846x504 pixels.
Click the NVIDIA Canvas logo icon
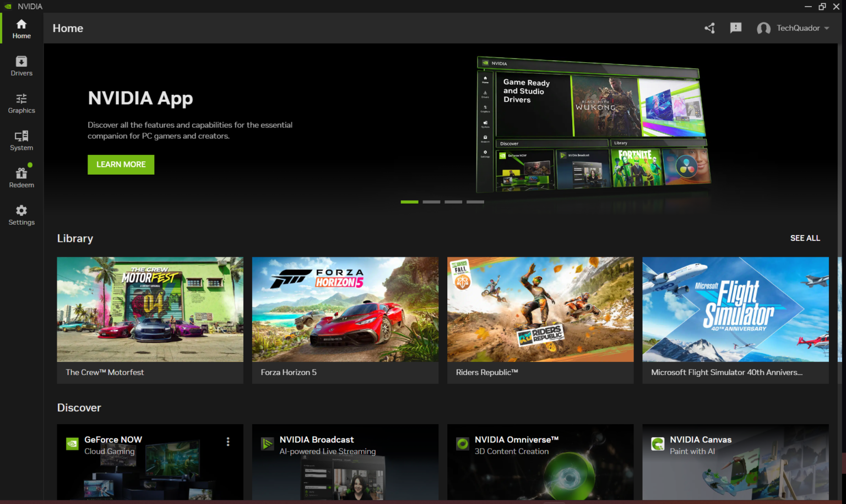658,444
